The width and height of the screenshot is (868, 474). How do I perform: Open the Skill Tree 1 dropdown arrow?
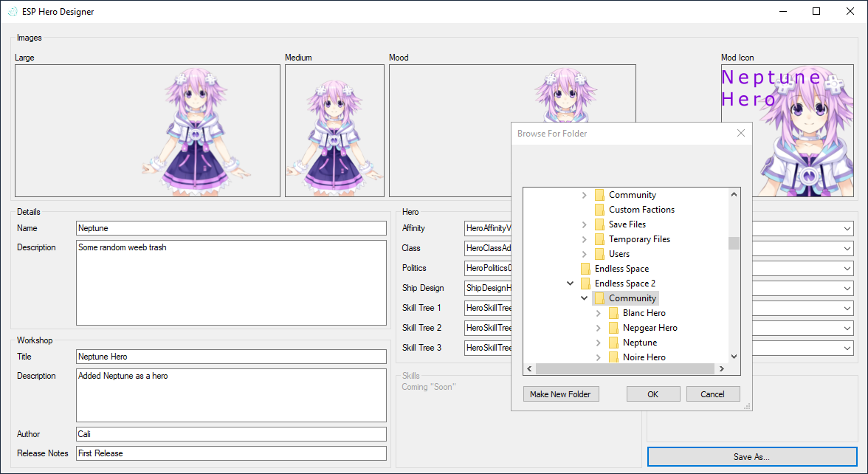coord(847,309)
